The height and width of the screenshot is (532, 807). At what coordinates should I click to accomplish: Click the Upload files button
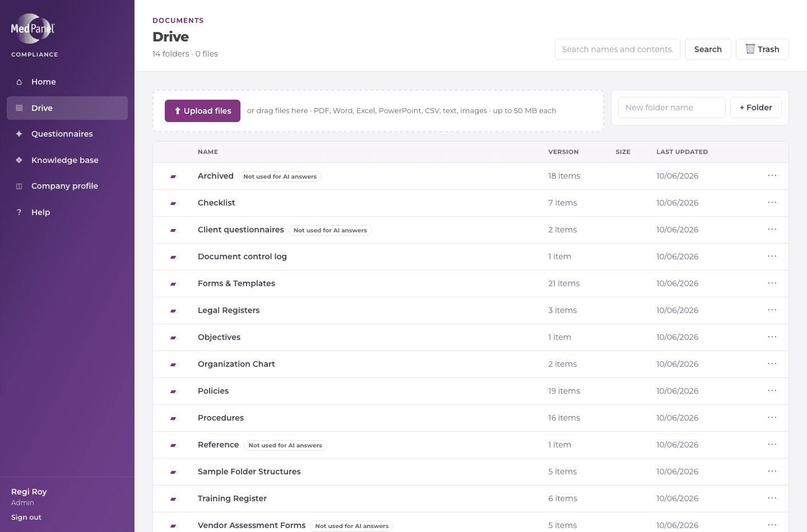coord(202,111)
